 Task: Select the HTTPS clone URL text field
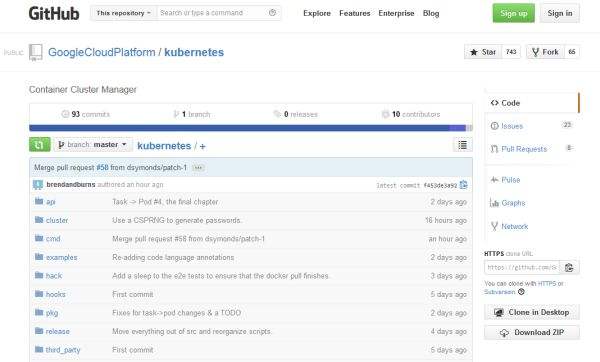click(522, 267)
